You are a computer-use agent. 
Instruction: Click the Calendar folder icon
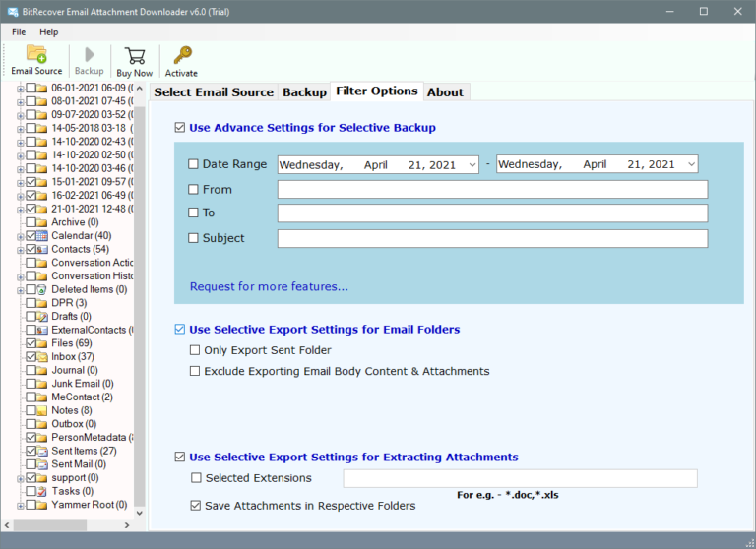(x=42, y=236)
